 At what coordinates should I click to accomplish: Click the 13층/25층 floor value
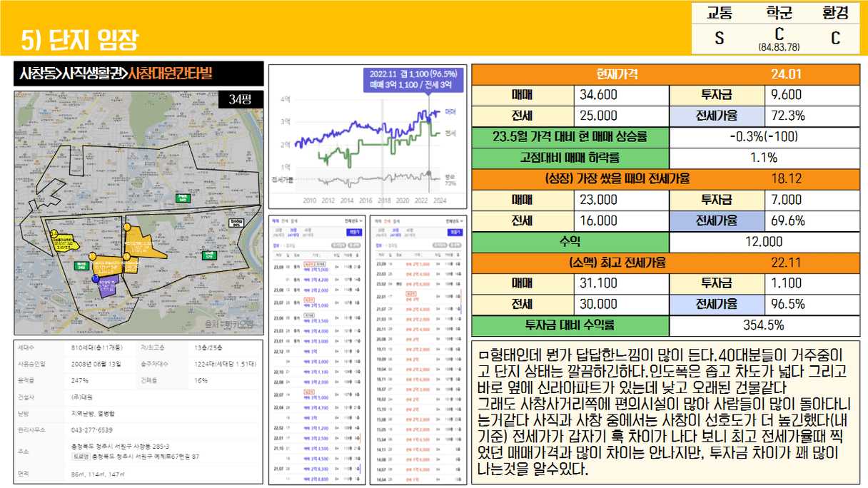click(x=208, y=347)
